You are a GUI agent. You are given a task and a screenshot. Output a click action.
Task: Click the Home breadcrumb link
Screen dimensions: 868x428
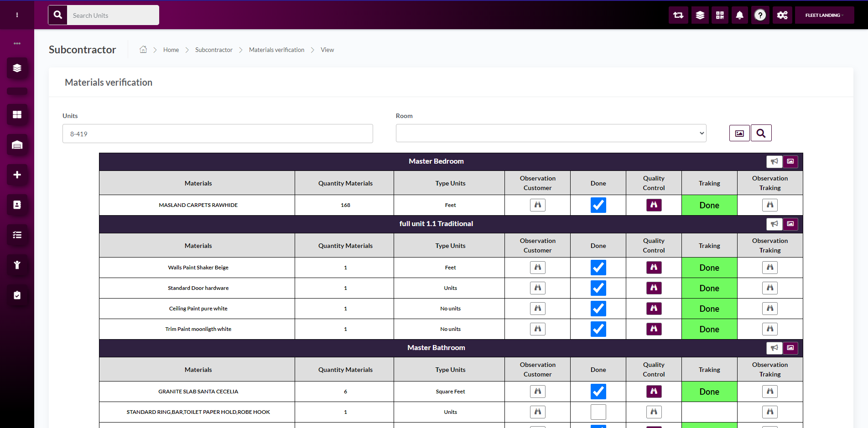pos(171,50)
